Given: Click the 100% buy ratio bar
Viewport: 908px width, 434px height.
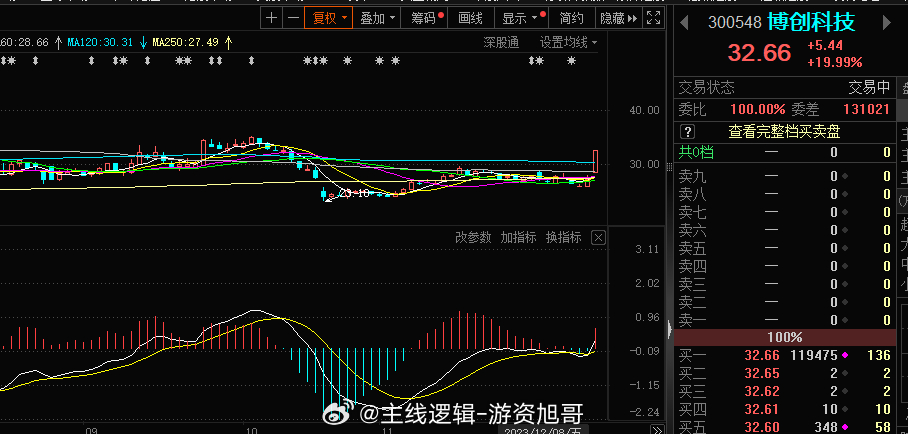Looking at the screenshot, I should 785,337.
